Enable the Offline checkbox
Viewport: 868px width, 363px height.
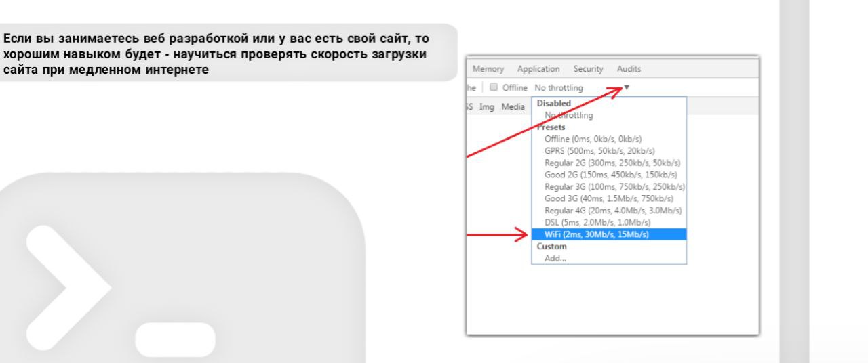[x=494, y=88]
